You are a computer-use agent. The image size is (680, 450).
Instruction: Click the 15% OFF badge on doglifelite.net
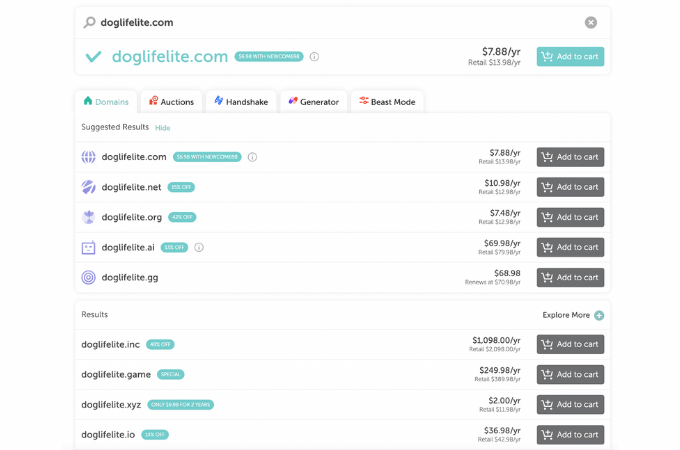click(181, 187)
